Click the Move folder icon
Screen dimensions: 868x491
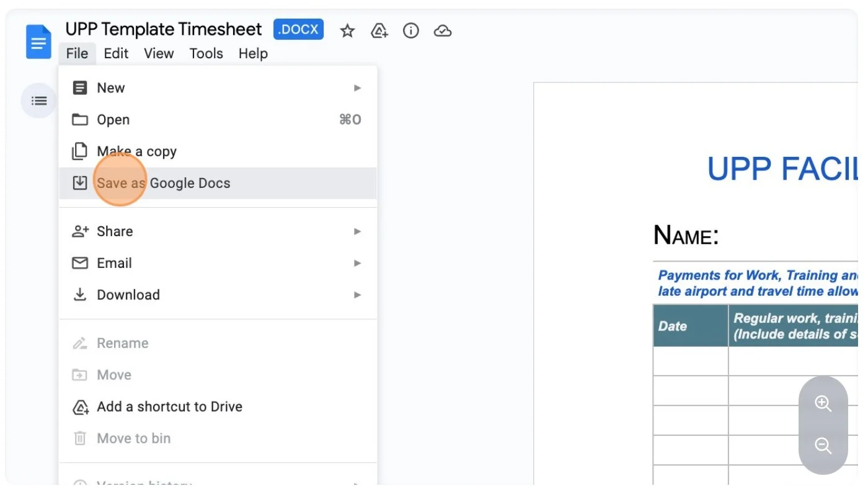coord(80,375)
